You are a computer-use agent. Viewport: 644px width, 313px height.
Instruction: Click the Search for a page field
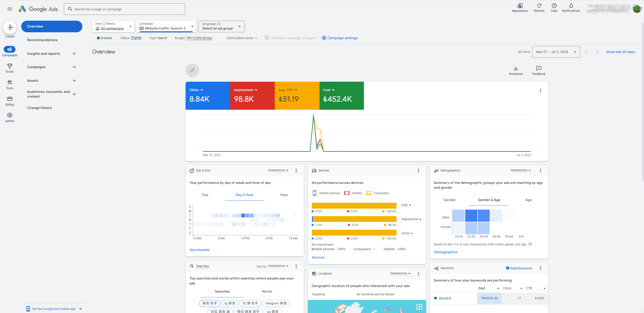124,9
